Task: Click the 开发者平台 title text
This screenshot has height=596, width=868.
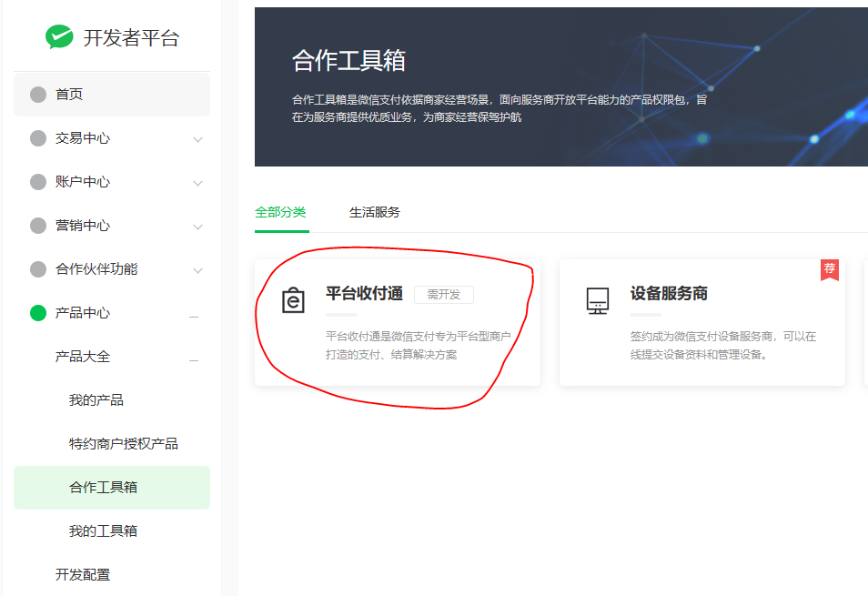Action: point(131,37)
